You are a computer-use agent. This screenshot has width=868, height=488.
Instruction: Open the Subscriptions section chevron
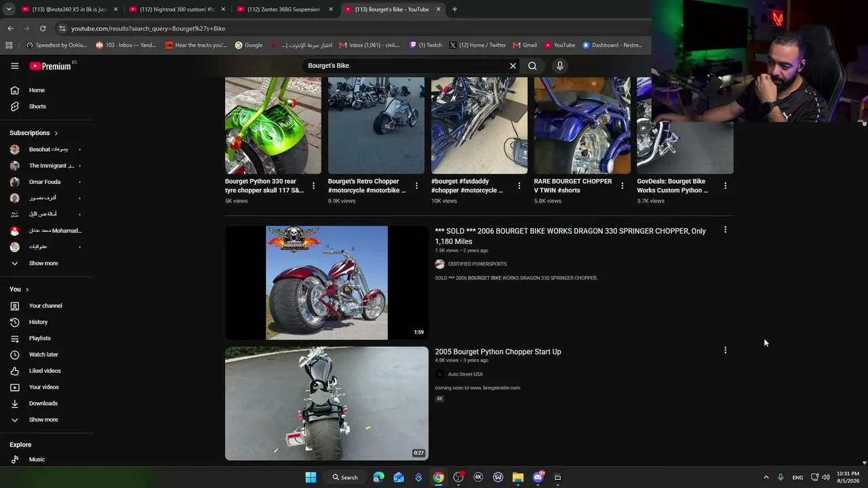pos(56,134)
